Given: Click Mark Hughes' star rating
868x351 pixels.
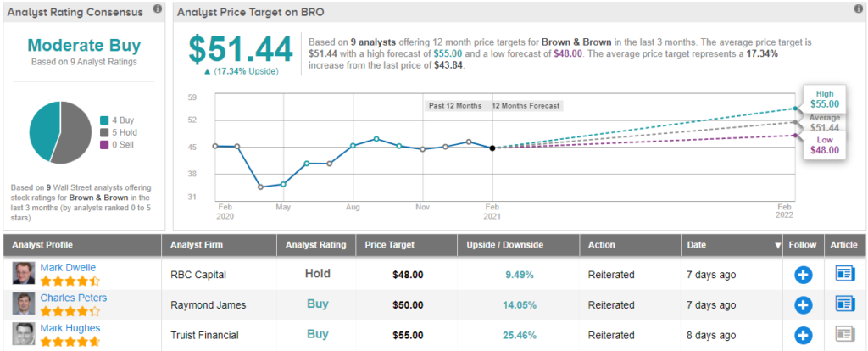Looking at the screenshot, I should tap(70, 342).
